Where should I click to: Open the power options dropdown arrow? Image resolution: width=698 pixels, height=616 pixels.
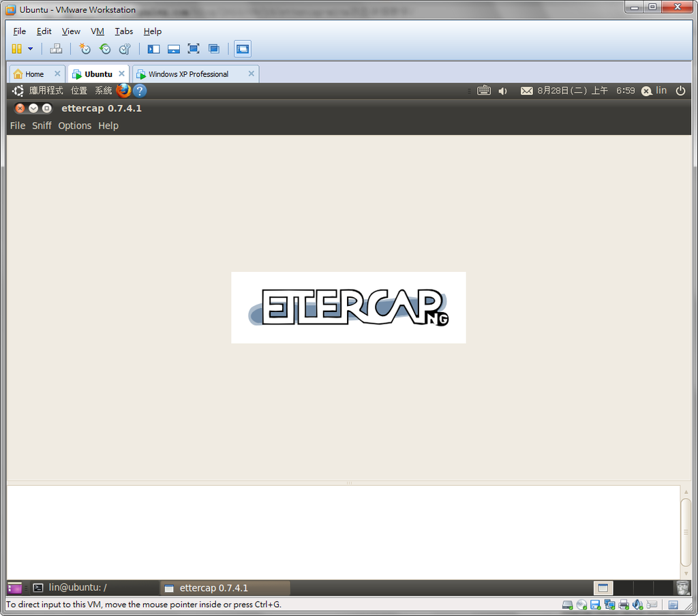30,49
